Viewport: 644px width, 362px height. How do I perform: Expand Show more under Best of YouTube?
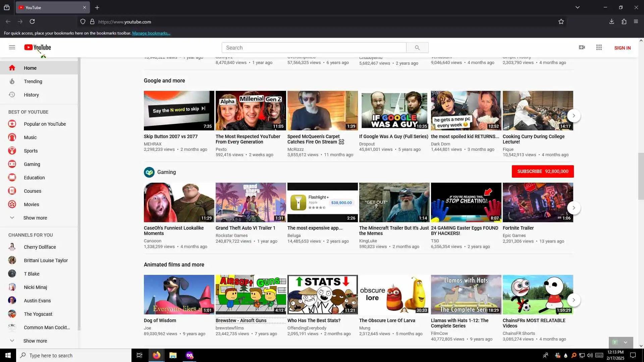point(35,218)
